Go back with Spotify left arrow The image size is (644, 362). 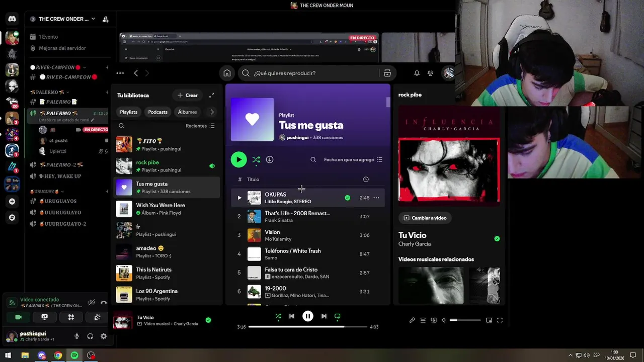click(x=136, y=73)
